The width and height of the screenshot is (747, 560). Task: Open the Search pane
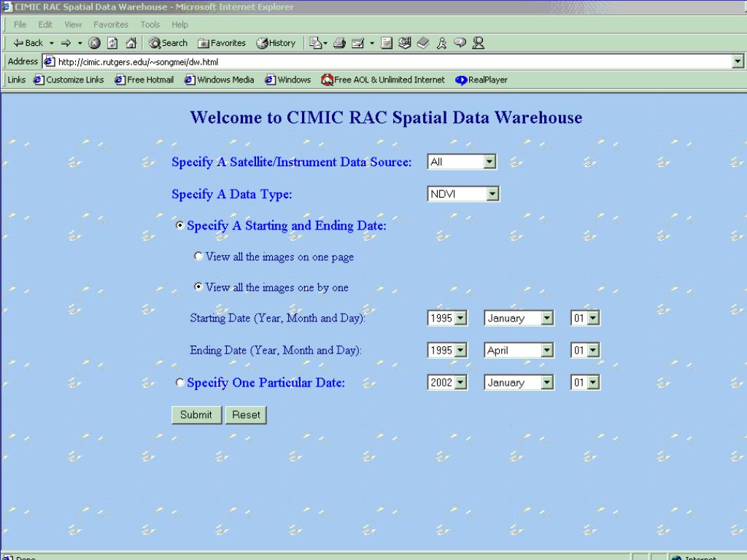tap(168, 43)
